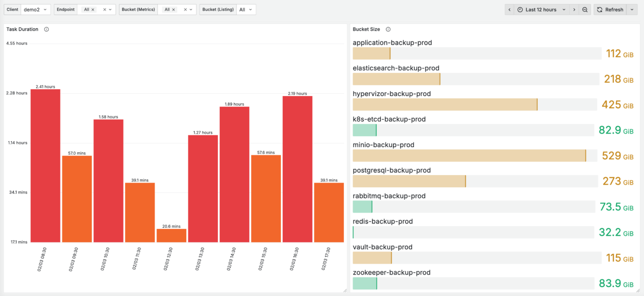Shift time range backward with left arrow
Image resolution: width=644 pixels, height=296 pixels.
[509, 10]
